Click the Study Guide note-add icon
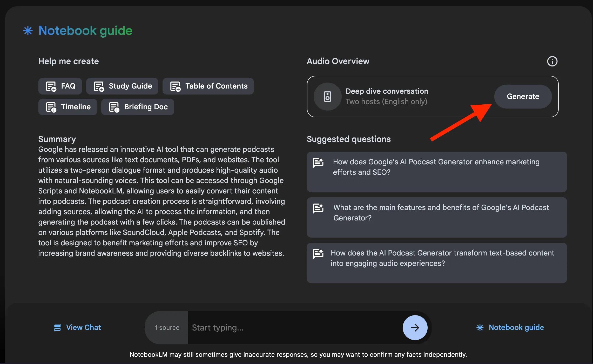Image resolution: width=593 pixels, height=364 pixels. [x=99, y=86]
